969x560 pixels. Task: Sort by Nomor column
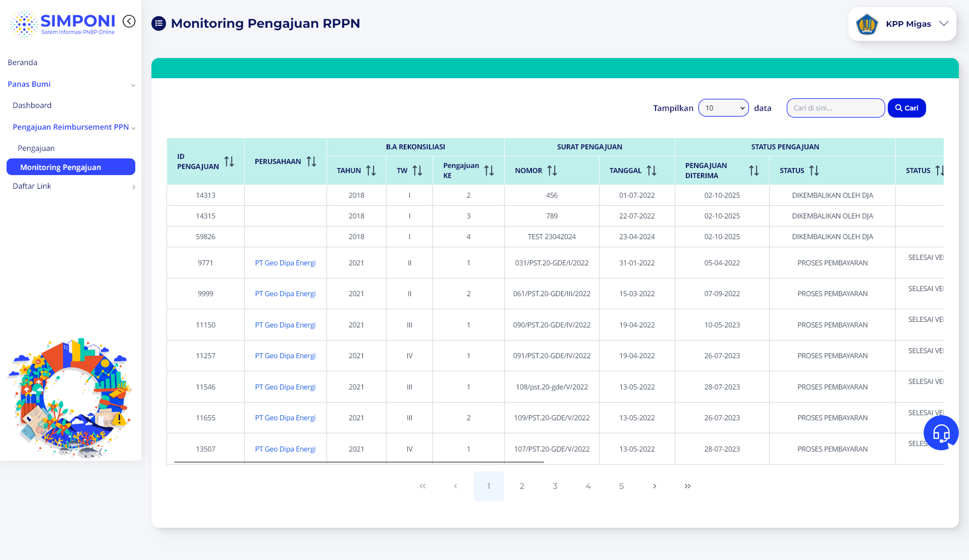point(552,171)
